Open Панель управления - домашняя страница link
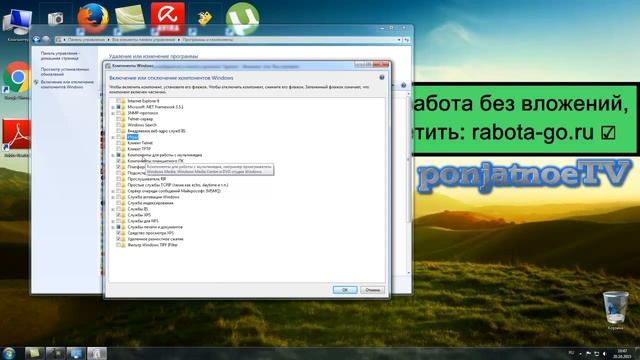Image resolution: width=640 pixels, height=360 pixels. click(60, 56)
